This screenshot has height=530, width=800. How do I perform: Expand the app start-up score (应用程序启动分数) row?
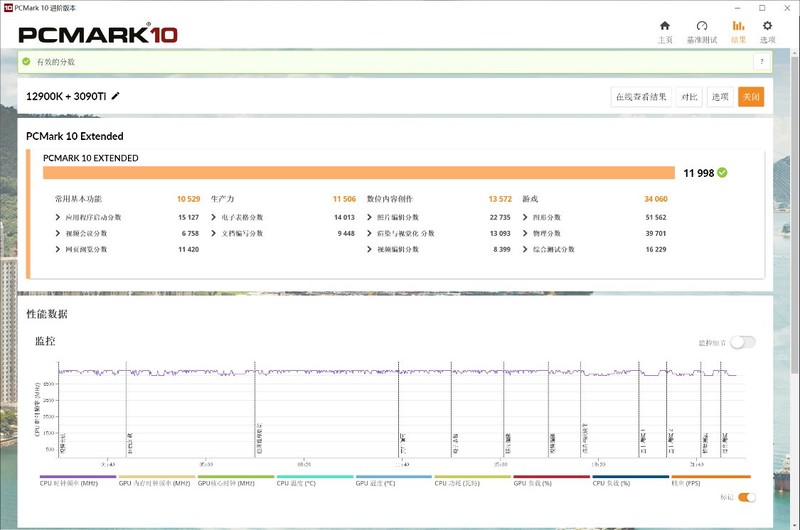[59, 217]
